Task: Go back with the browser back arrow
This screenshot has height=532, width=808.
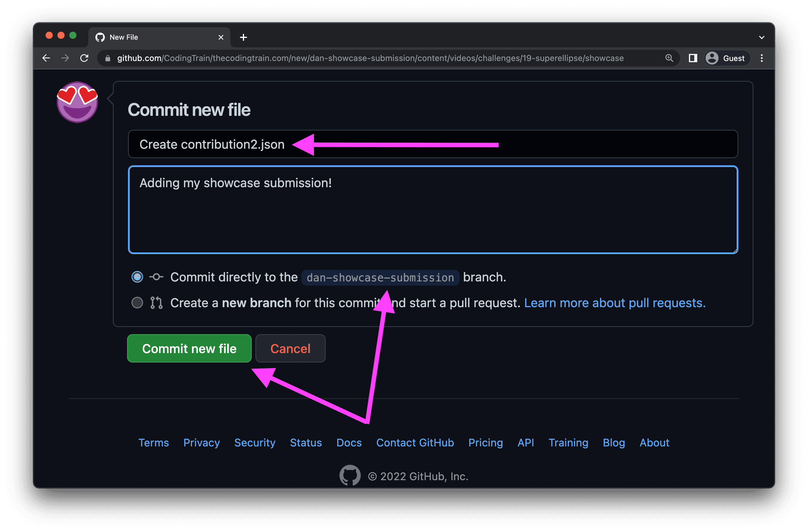Action: [x=46, y=58]
